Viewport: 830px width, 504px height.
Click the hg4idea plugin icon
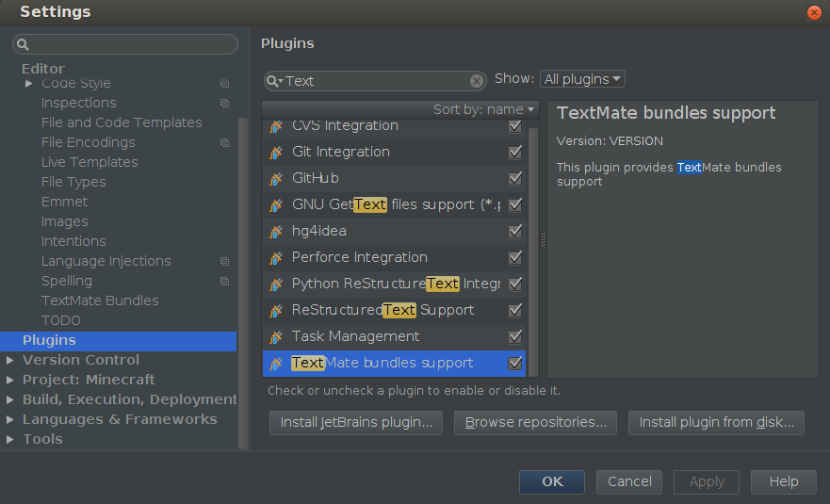[x=276, y=232]
